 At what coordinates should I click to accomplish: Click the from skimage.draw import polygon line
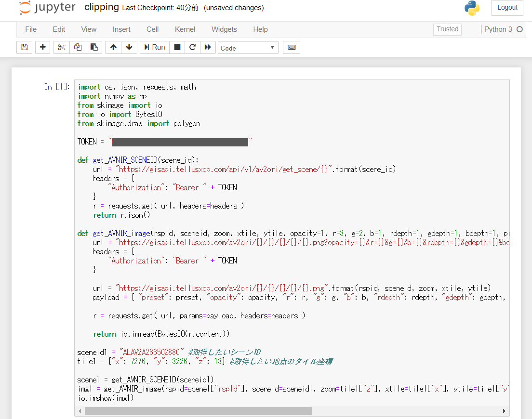139,124
